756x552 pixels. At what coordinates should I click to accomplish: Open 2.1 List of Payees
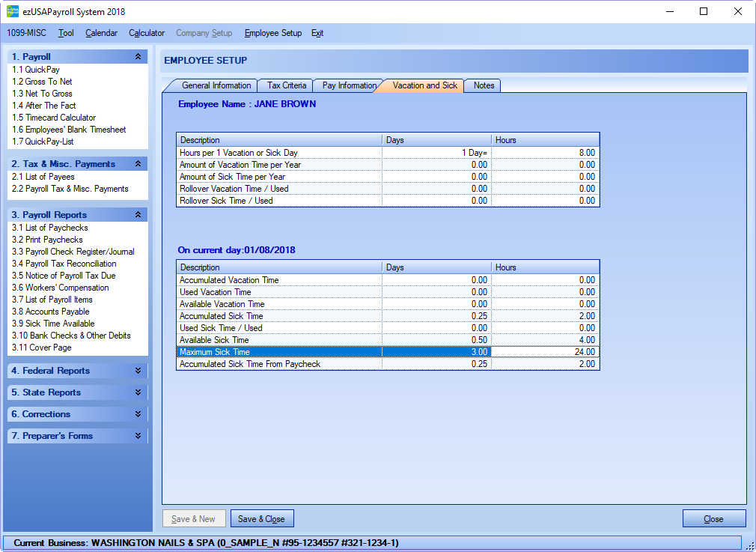[43, 177]
